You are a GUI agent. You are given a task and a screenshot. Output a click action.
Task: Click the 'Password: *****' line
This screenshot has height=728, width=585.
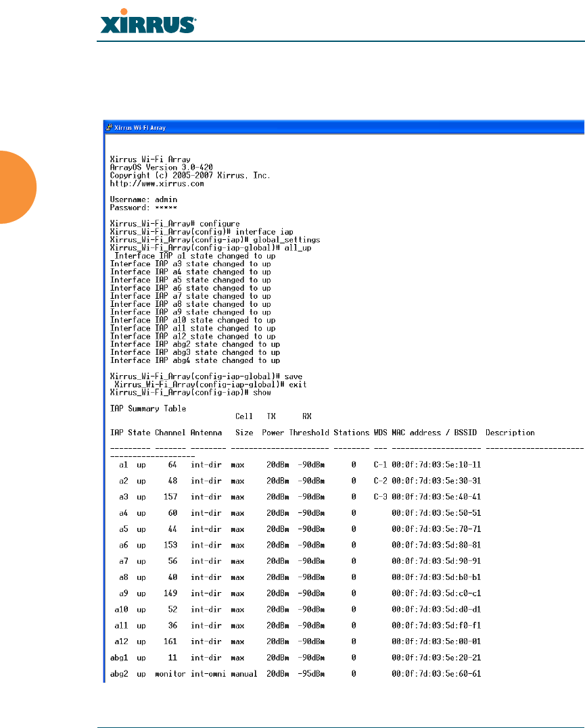143,208
